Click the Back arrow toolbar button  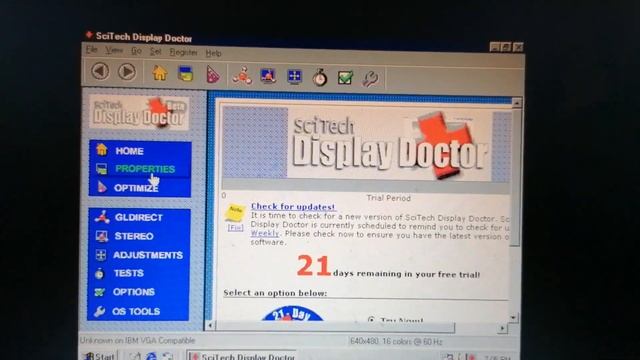pyautogui.click(x=100, y=71)
